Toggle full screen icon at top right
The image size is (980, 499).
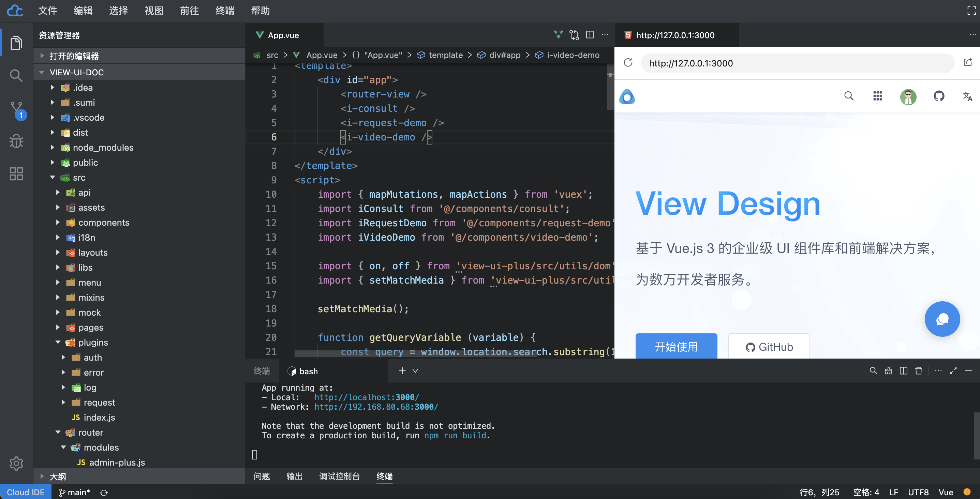point(971,11)
